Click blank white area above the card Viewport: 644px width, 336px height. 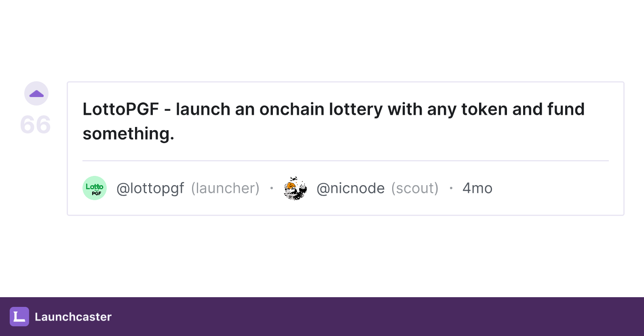coord(322,40)
